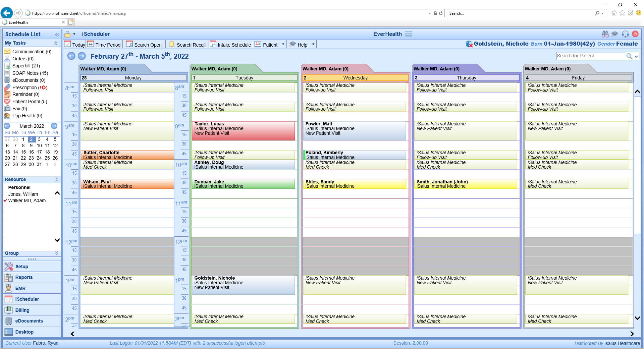Open Superbill (21) task
Screen dimensions: 644x349
[x=22, y=66]
